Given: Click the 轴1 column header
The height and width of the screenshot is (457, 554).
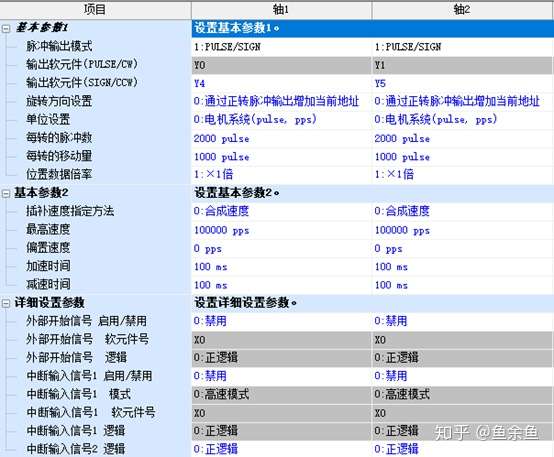Looking at the screenshot, I should click(281, 10).
